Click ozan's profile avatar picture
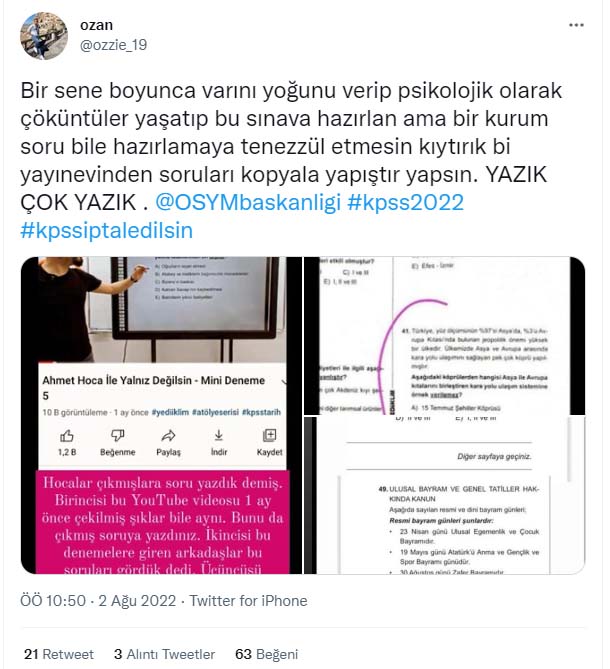This screenshot has width=610, height=669. pyautogui.click(x=44, y=36)
